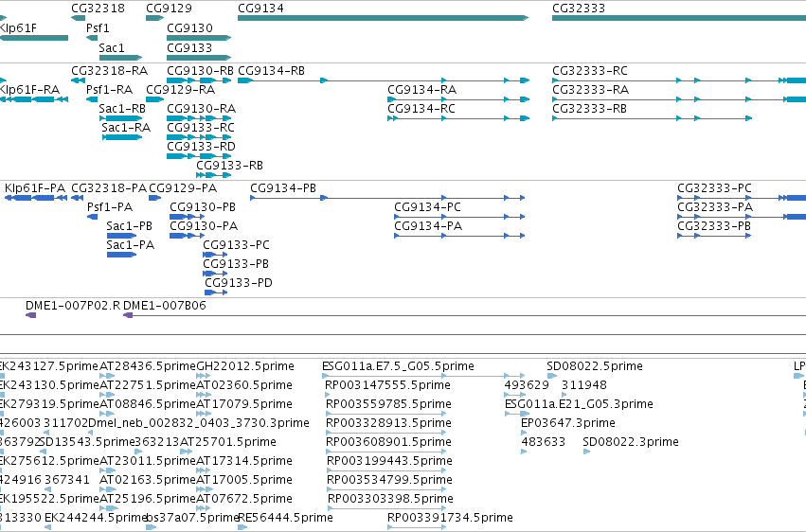Select the DME1-007B06 clone label
The width and height of the screenshot is (806, 532).
pos(165,306)
